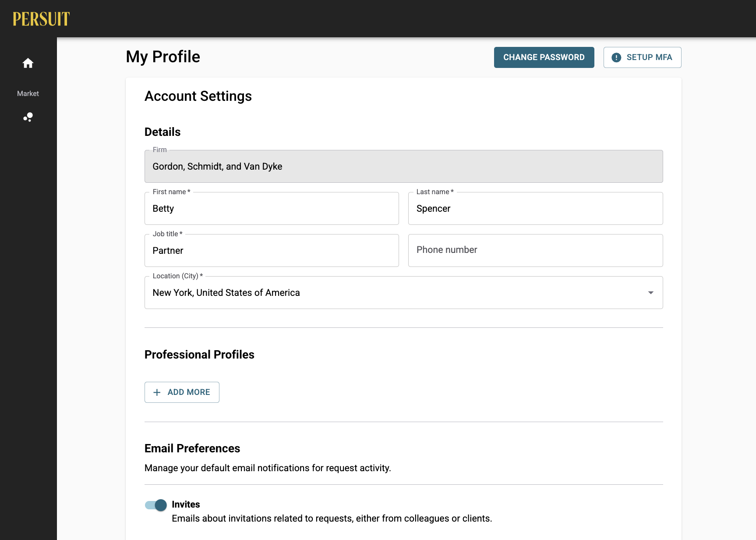
Task: Click the Email Preferences heading
Action: [x=192, y=448]
